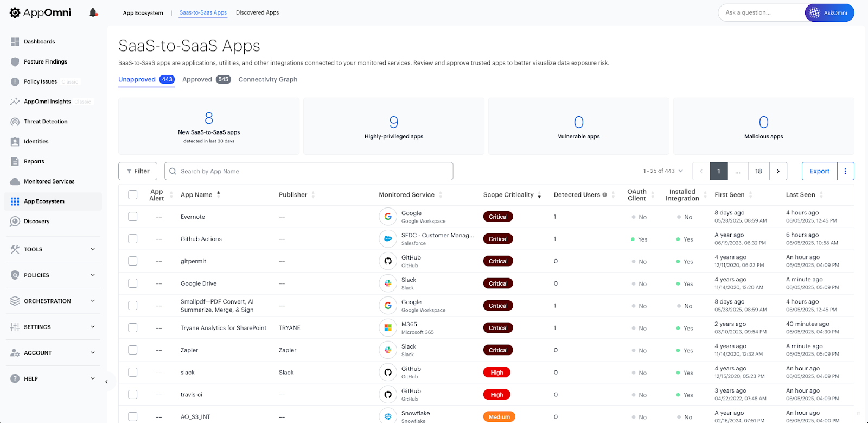
Task: Click Detected Users info icon
Action: click(x=604, y=195)
